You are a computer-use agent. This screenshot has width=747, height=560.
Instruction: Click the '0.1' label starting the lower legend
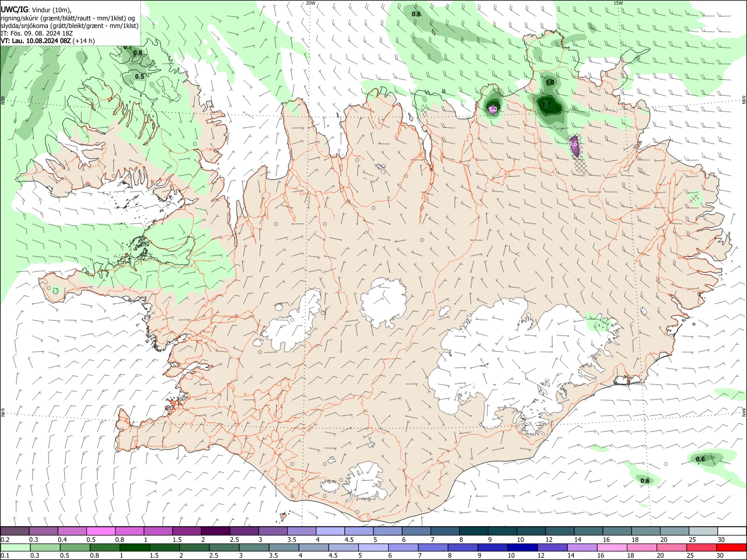pyautogui.click(x=5, y=556)
